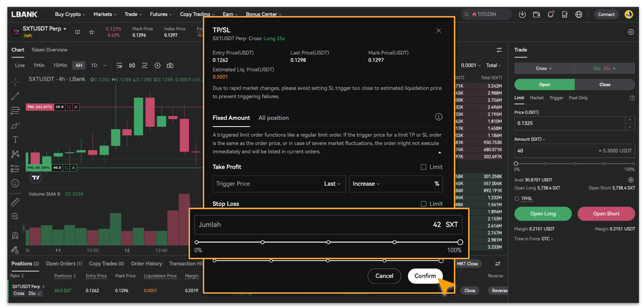This screenshot has width=644, height=308.
Task: Activate the zoom in tool
Action: pos(15,216)
